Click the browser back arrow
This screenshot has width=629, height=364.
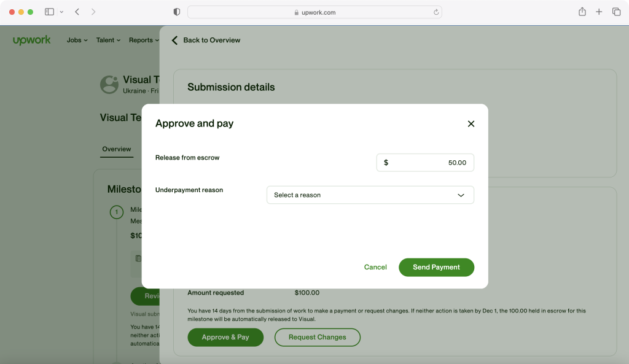77,12
